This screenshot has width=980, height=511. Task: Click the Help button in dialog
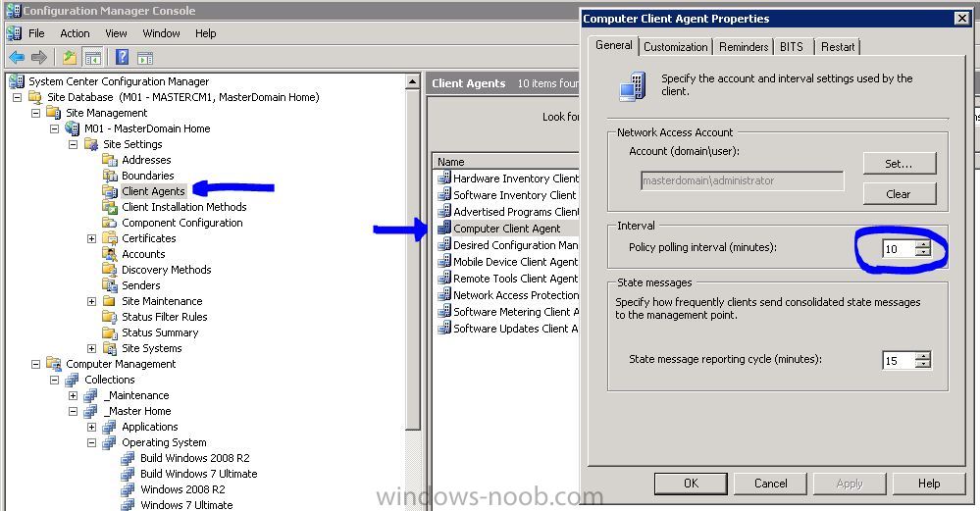pyautogui.click(x=929, y=484)
